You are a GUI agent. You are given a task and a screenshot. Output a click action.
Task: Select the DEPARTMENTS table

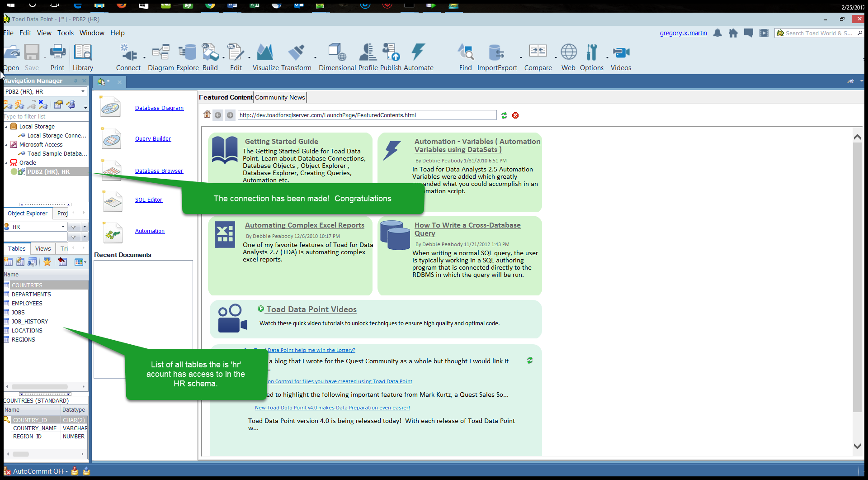[x=31, y=294]
